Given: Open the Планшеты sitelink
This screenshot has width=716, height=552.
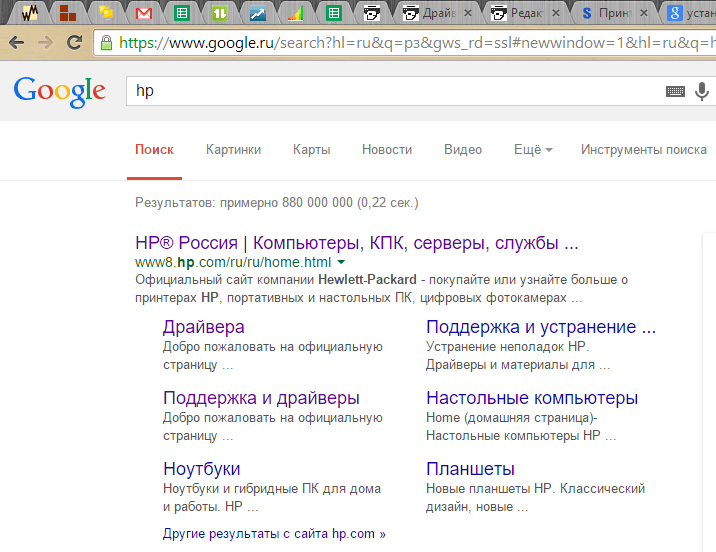Looking at the screenshot, I should point(470,469).
